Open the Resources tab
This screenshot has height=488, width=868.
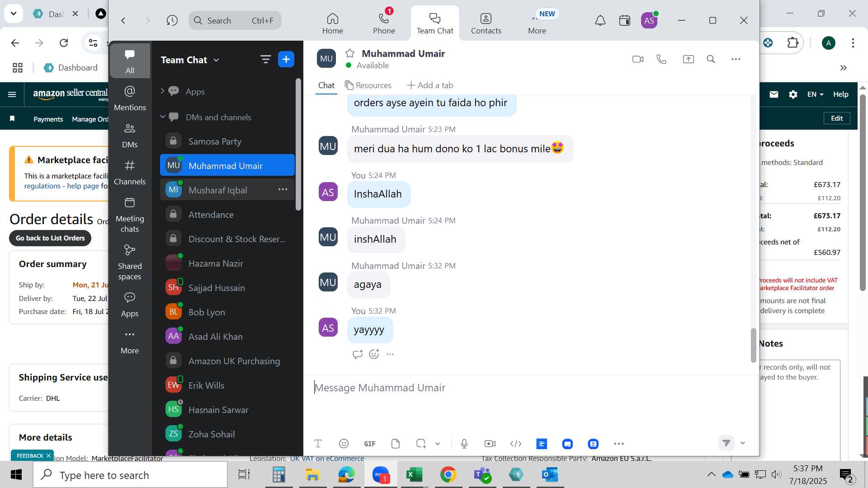click(368, 85)
